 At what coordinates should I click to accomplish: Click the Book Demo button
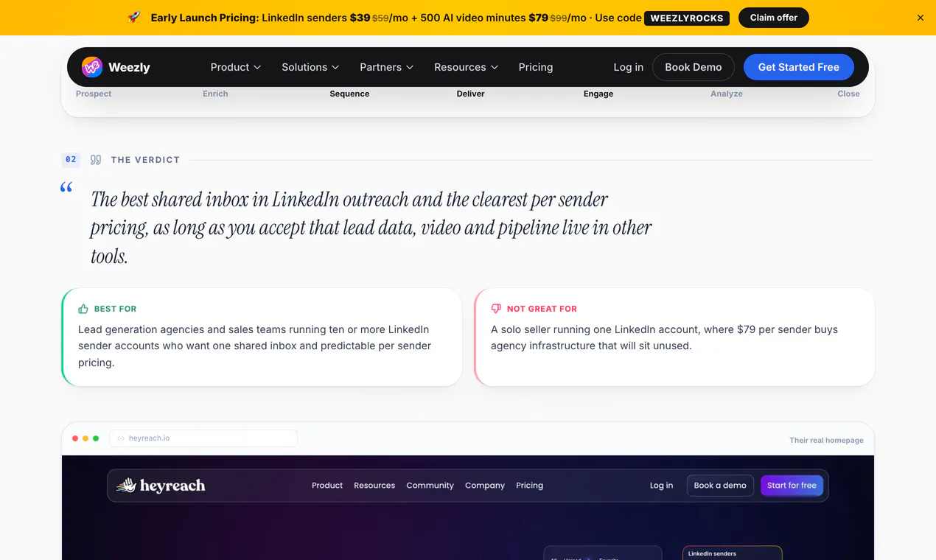point(694,67)
